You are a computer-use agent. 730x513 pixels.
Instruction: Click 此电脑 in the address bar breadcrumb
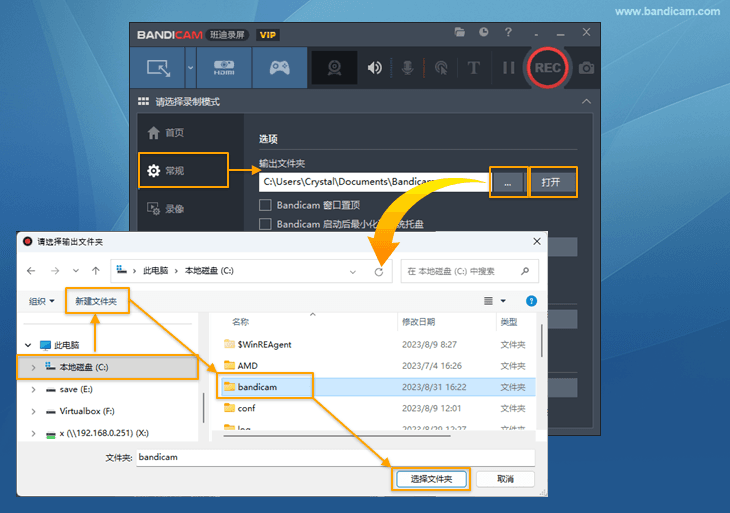point(155,271)
